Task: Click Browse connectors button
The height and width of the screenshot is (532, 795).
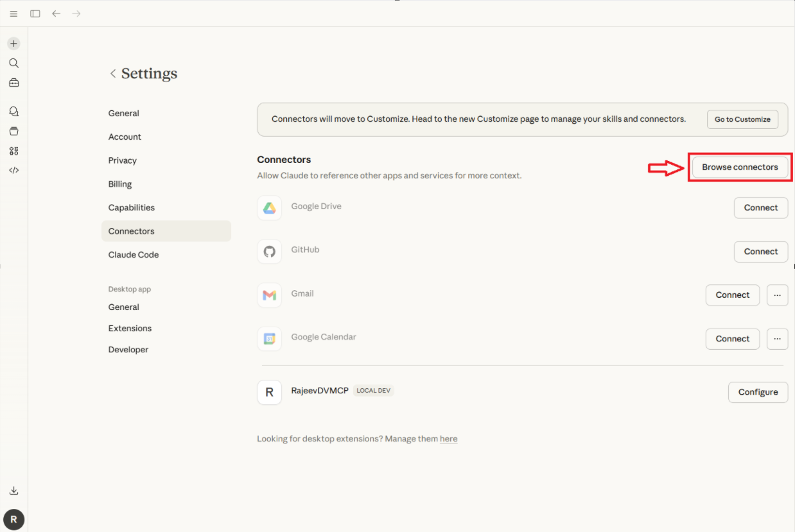Action: [740, 167]
